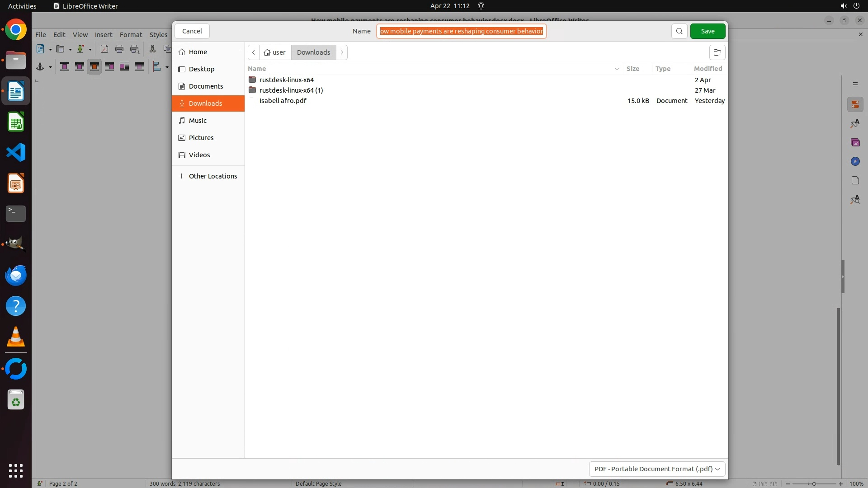This screenshot has height=488, width=868.
Task: Click the Print toolbar icon
Action: 119,49
